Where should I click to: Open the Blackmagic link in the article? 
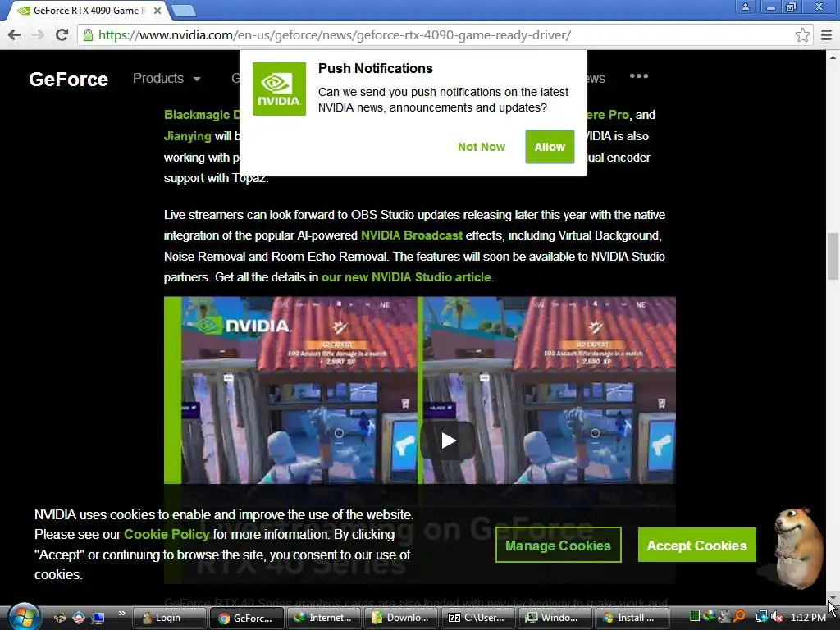[x=202, y=115]
